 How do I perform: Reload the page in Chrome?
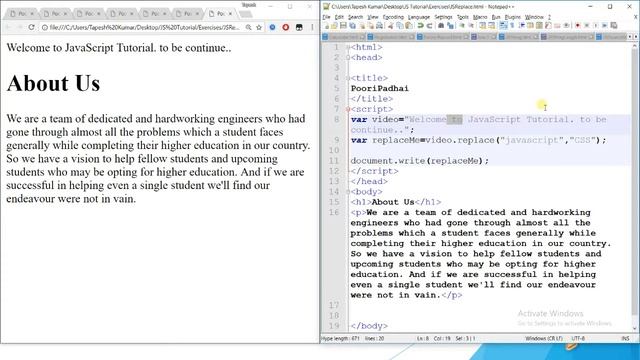(x=31, y=27)
